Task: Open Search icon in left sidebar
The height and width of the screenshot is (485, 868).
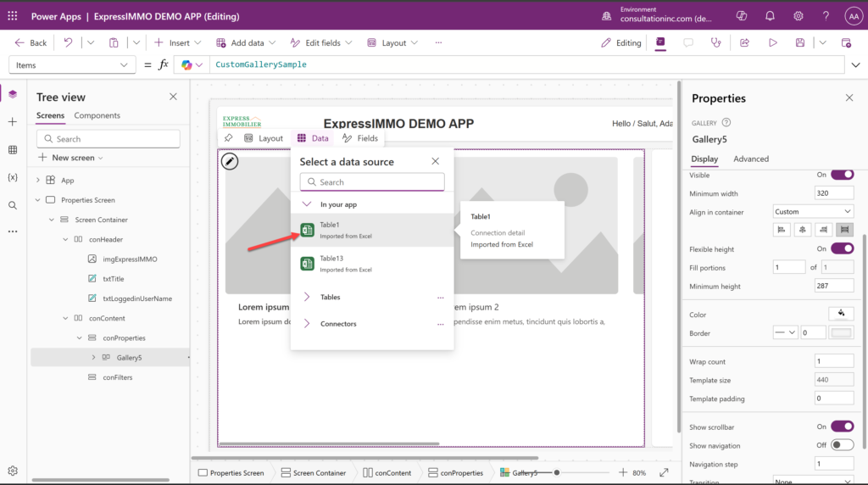Action: [13, 205]
